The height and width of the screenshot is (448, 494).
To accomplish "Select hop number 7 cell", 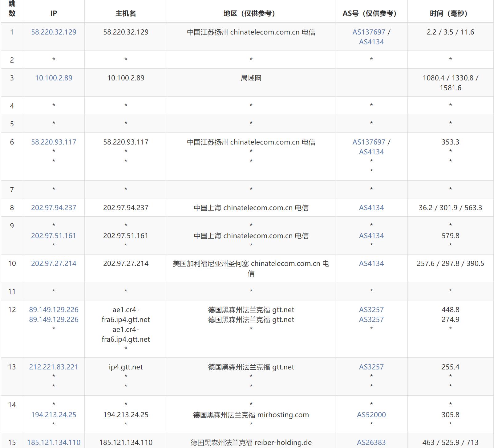I will click(12, 190).
